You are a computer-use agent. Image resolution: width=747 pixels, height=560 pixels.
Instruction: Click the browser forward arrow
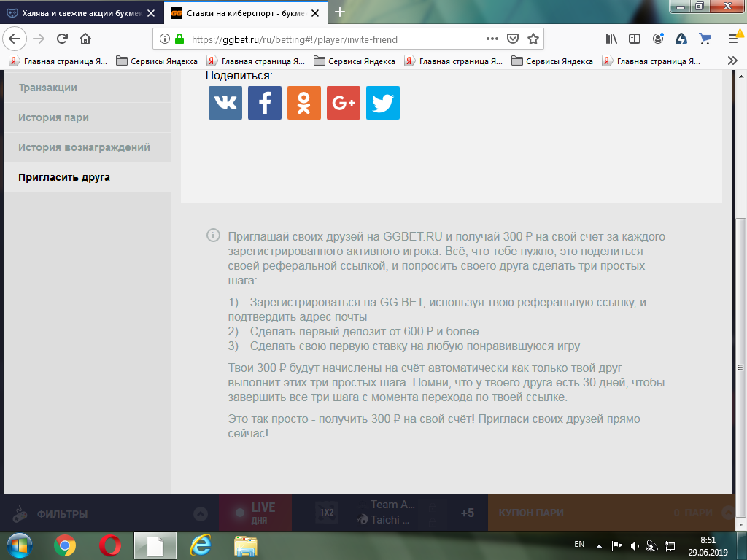(x=39, y=39)
